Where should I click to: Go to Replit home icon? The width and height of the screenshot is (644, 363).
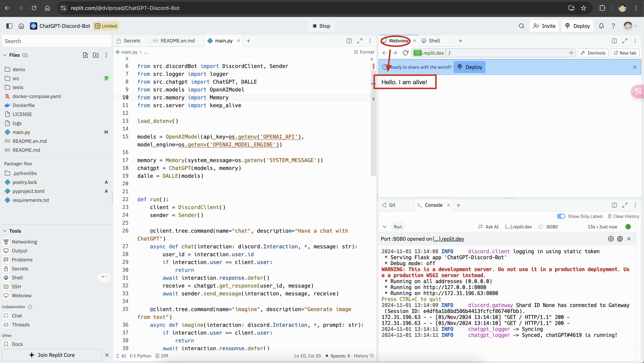coord(21,26)
